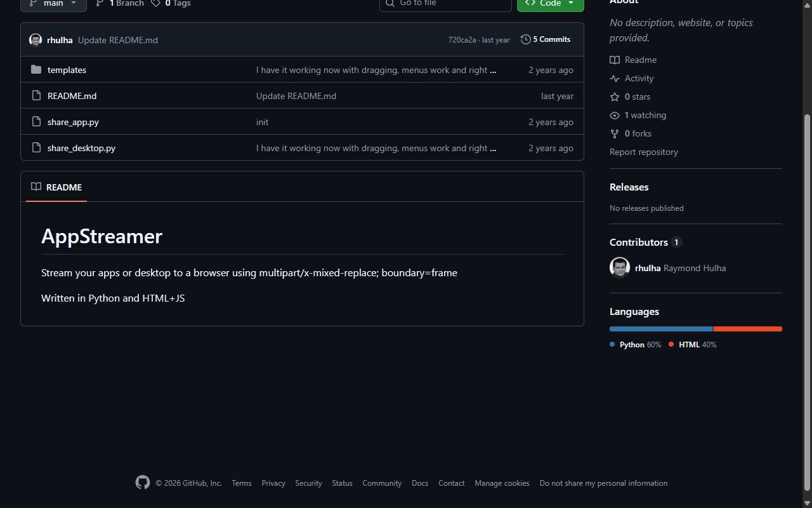Open the latest commit message Update README.md in header
Screen dimensions: 812x508
118,40
